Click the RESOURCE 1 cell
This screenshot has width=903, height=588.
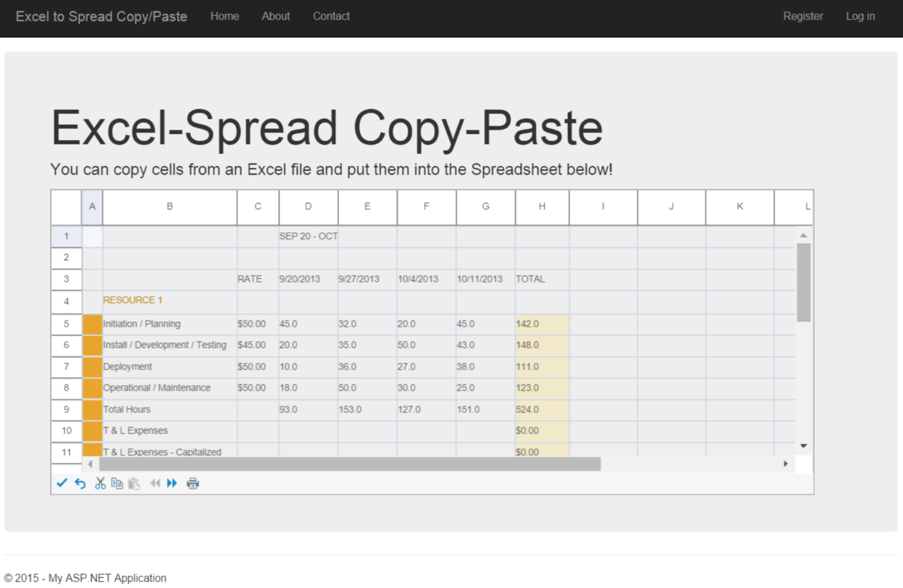pos(132,300)
